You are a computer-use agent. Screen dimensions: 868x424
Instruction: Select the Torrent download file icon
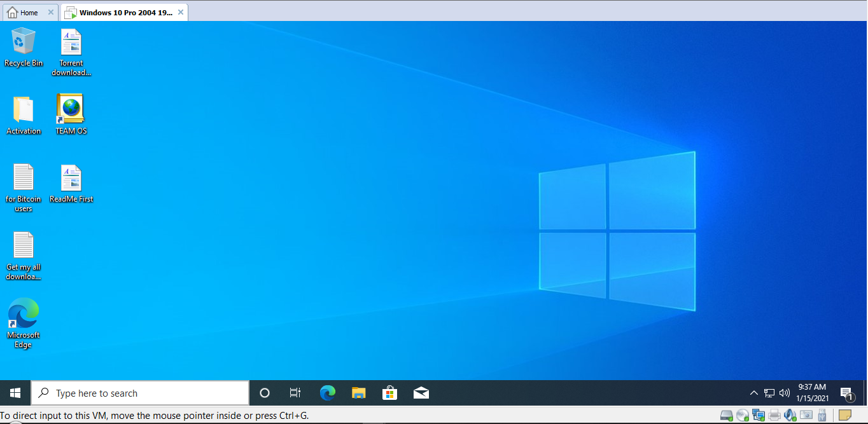pyautogui.click(x=71, y=52)
